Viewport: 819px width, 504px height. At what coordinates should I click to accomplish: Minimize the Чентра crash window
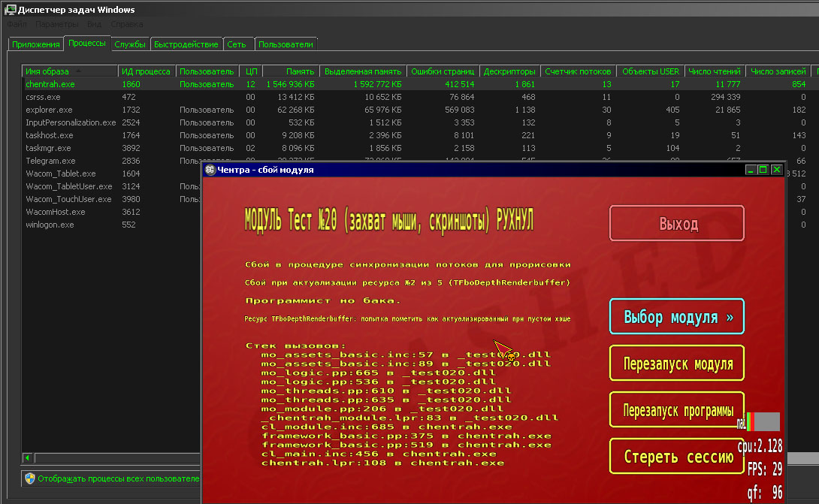751,170
